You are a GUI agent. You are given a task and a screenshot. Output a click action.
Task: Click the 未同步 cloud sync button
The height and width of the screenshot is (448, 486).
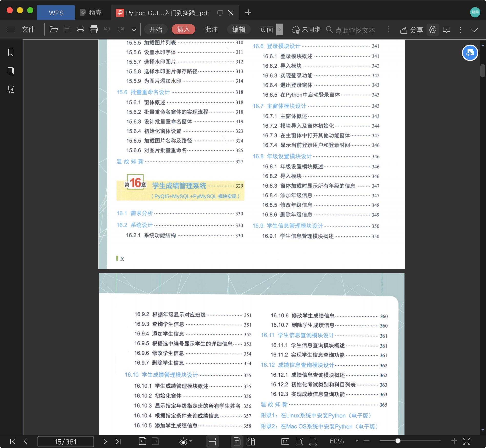click(x=306, y=30)
